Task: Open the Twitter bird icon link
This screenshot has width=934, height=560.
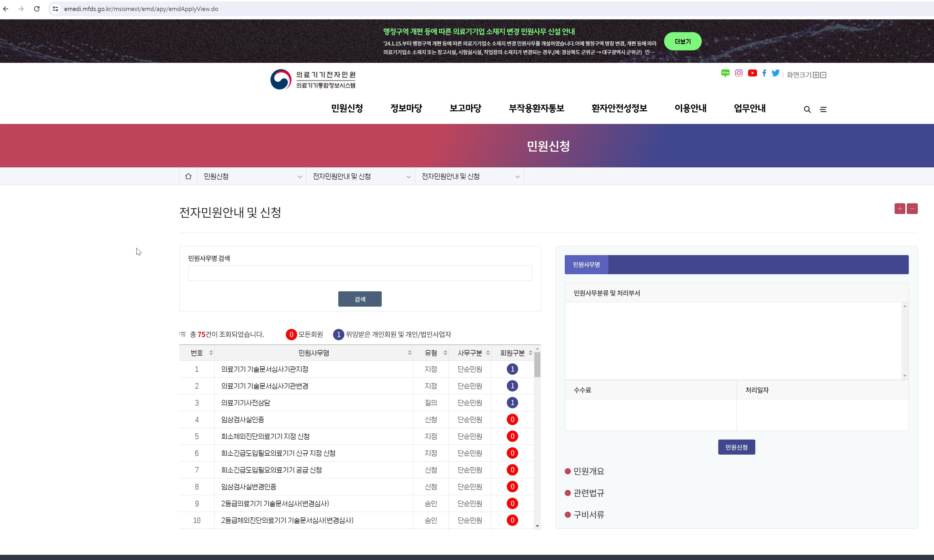Action: 776,73
